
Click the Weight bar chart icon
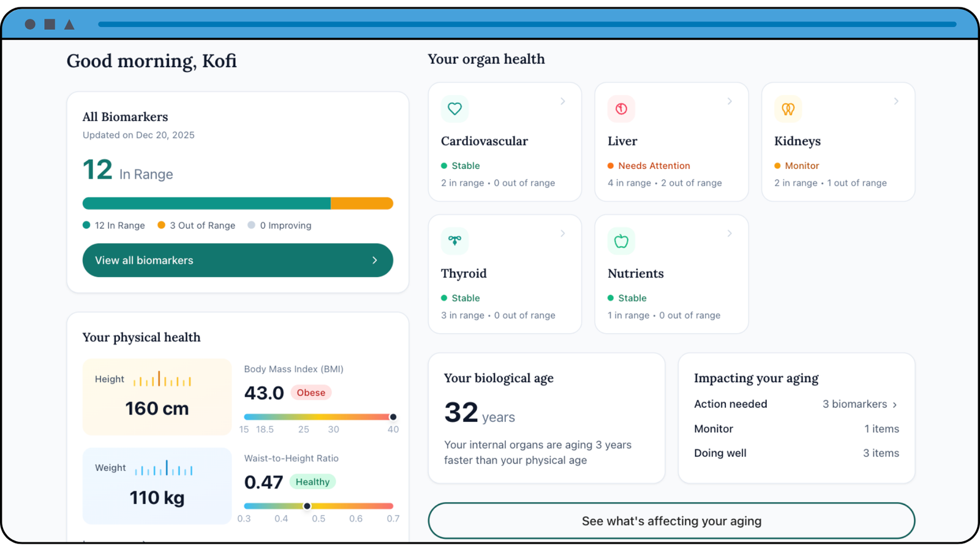(163, 468)
